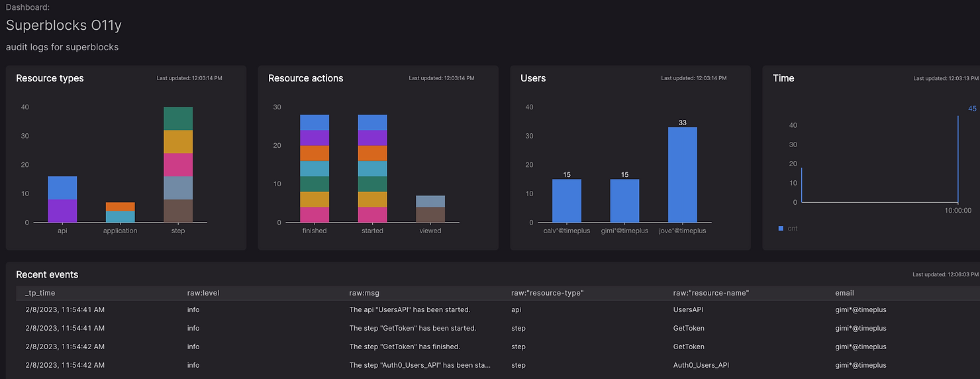980x379 pixels.
Task: Click the calv*@timeplus user bar
Action: click(567, 201)
